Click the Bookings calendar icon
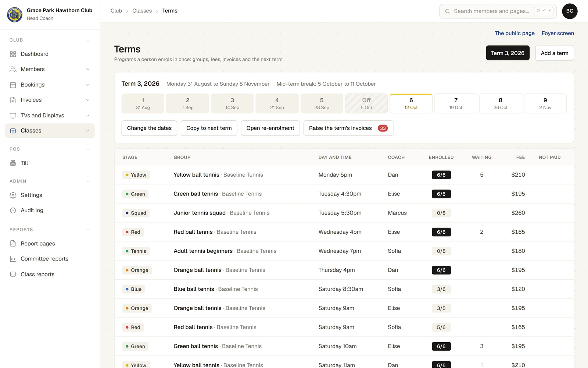Screen dimensions: 588x368 tap(13, 85)
